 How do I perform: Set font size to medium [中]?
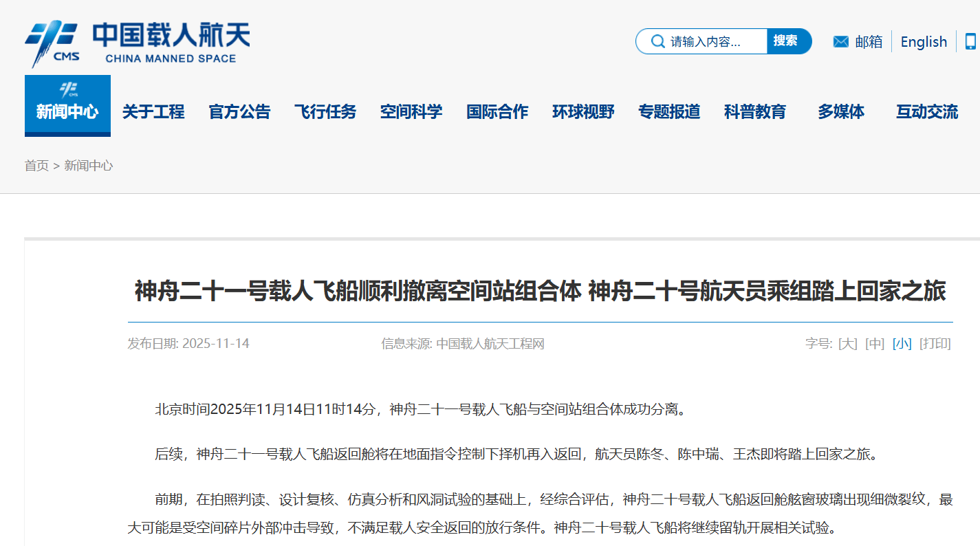875,344
